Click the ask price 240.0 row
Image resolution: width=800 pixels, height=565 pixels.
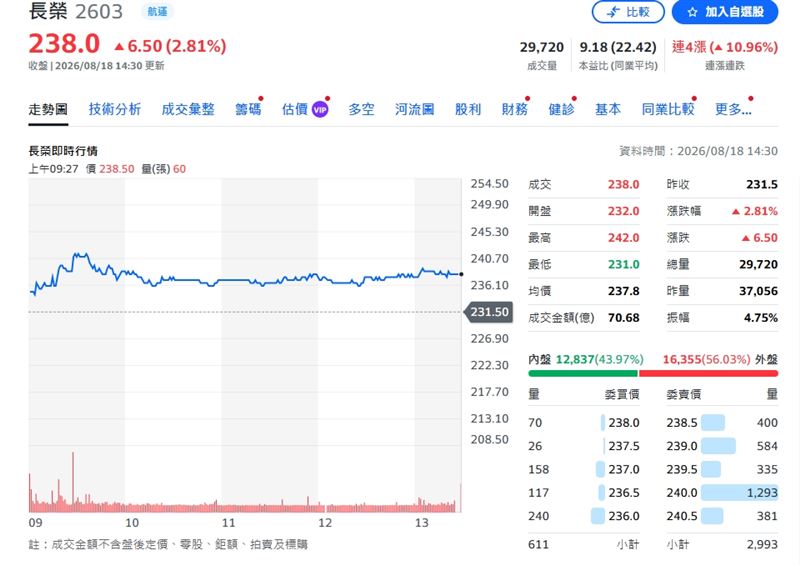[722, 493]
